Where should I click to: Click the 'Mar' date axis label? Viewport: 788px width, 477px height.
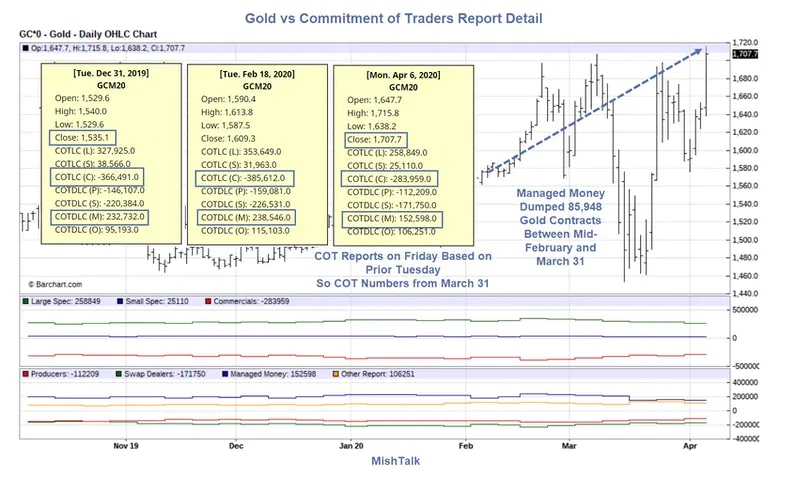click(569, 446)
